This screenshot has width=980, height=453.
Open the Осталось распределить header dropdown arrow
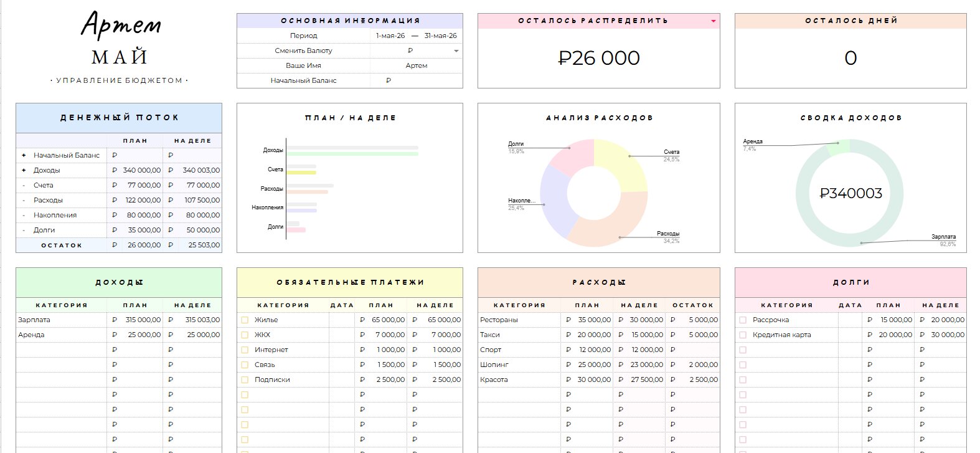pyautogui.click(x=714, y=21)
